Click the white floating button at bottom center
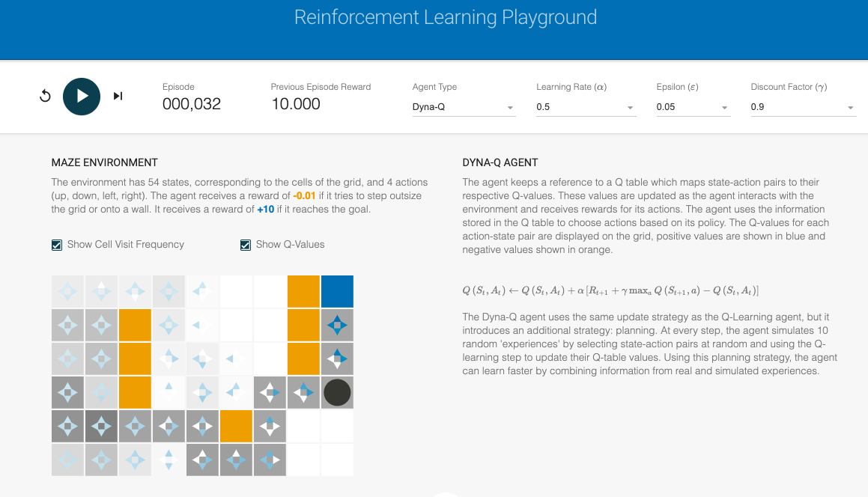868x497 pixels. [446, 494]
